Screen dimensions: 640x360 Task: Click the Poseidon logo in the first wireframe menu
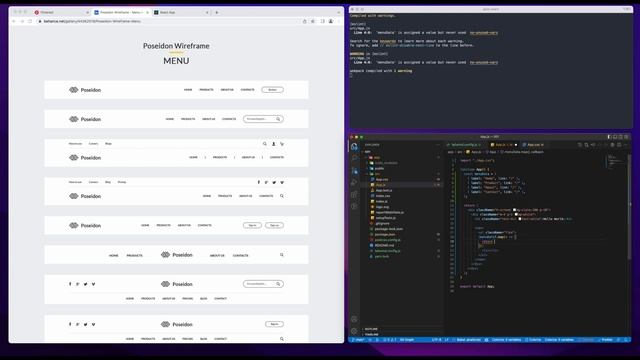85,90
